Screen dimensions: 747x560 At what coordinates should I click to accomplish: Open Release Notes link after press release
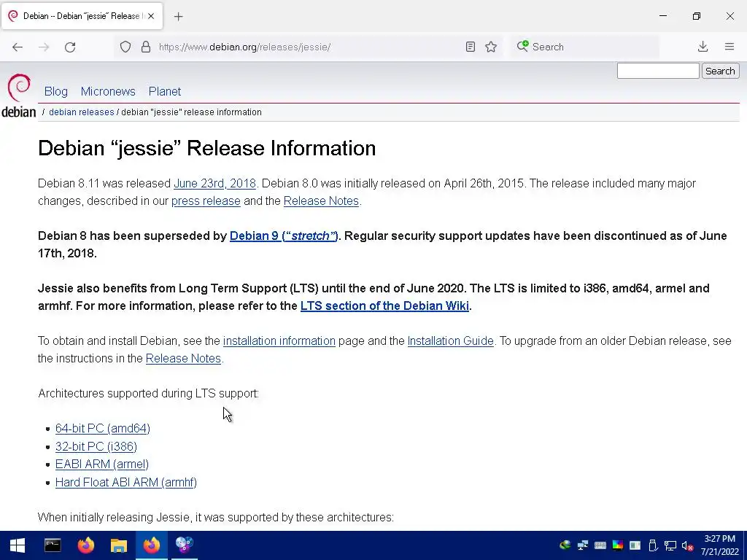tap(321, 201)
